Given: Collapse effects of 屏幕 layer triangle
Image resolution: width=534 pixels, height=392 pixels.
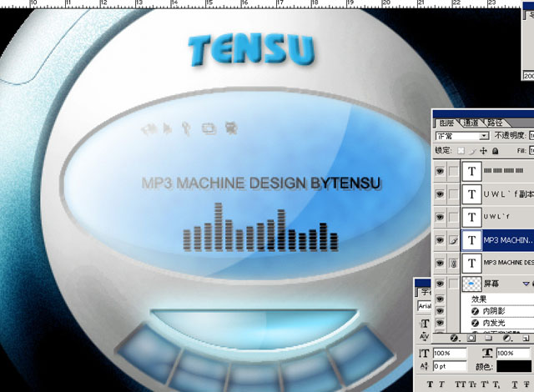Looking at the screenshot, I should (526, 284).
